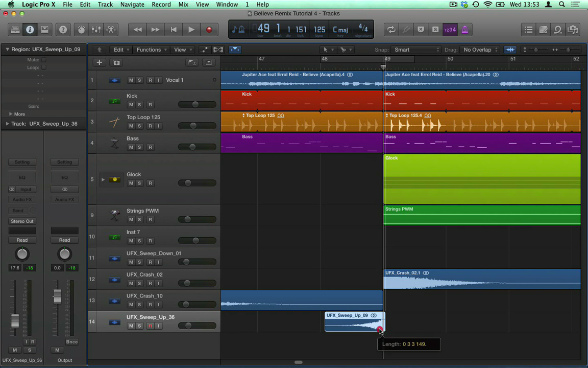Click the Stereo Out output button

[x=22, y=221]
